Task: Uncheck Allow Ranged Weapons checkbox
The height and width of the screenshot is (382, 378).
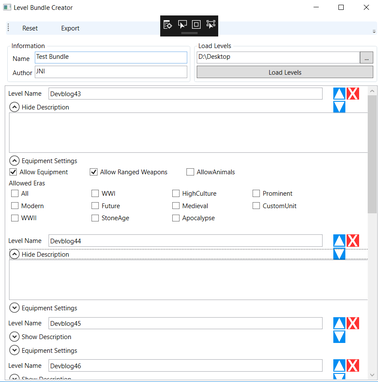Action: (x=94, y=172)
